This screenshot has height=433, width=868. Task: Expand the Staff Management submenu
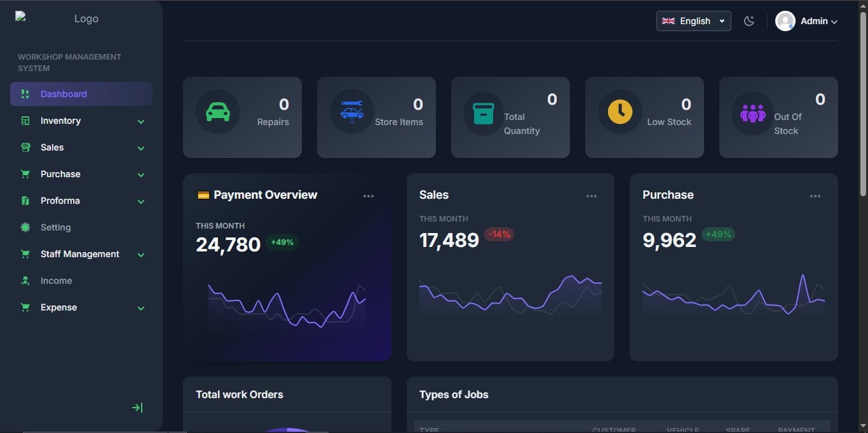pyautogui.click(x=141, y=255)
